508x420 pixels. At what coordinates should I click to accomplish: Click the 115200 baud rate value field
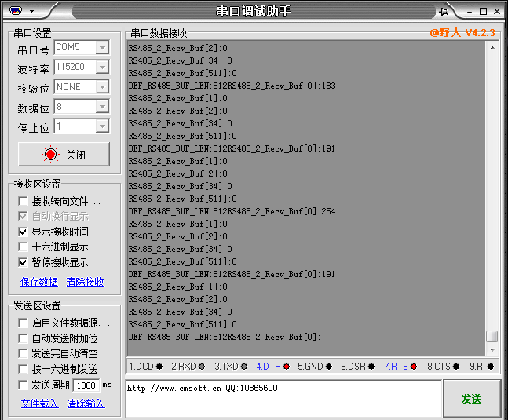tap(75, 67)
